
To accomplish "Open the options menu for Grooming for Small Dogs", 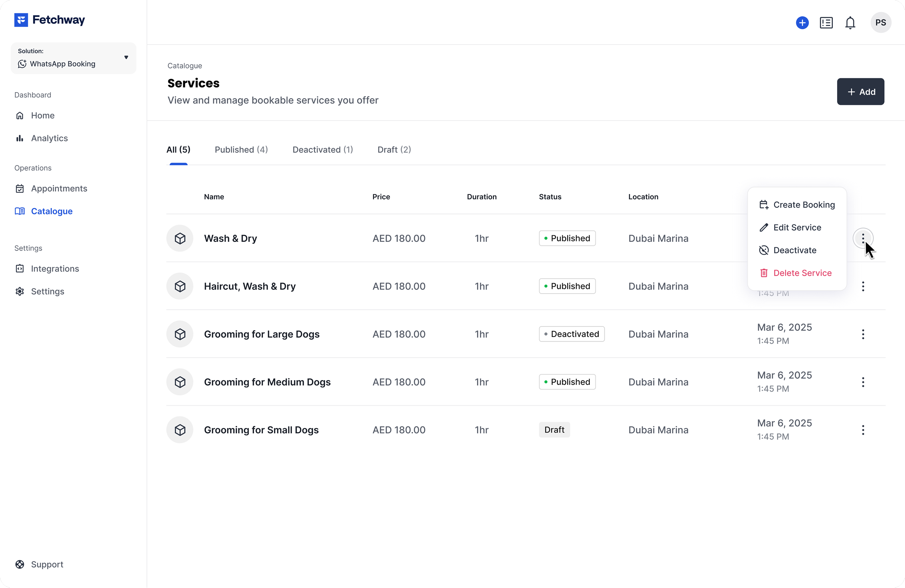I will pyautogui.click(x=863, y=430).
